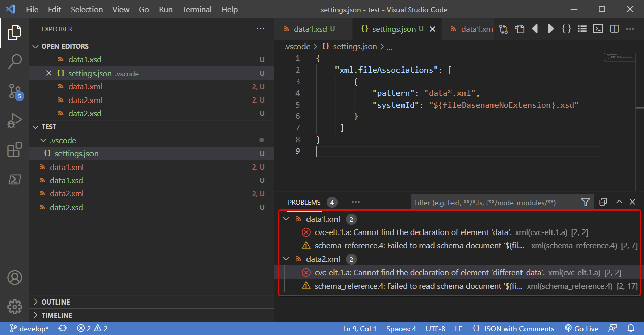Click Spaces: 4 indentation setting
The width and height of the screenshot is (644, 335).
click(401, 328)
